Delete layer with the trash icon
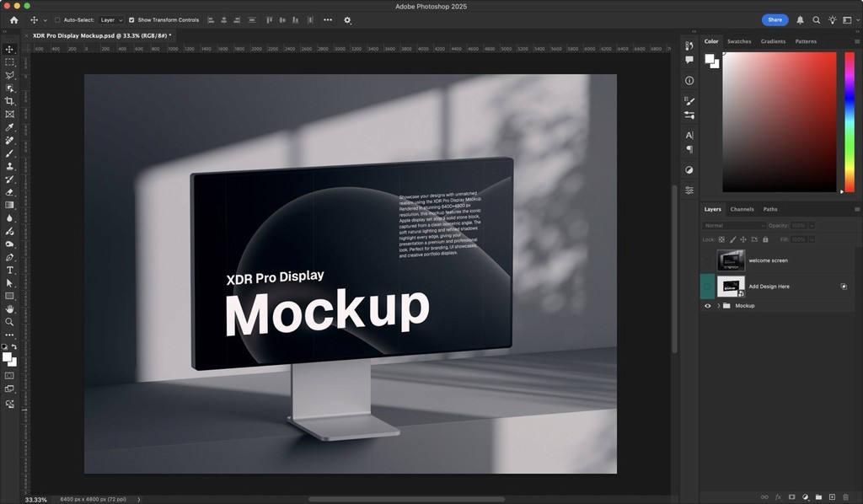This screenshot has width=863, height=504. coord(844,497)
